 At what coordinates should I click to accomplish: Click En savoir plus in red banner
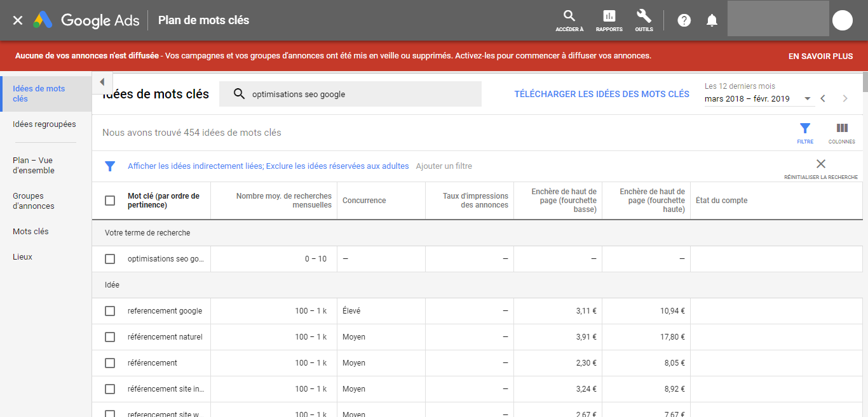[x=820, y=56]
